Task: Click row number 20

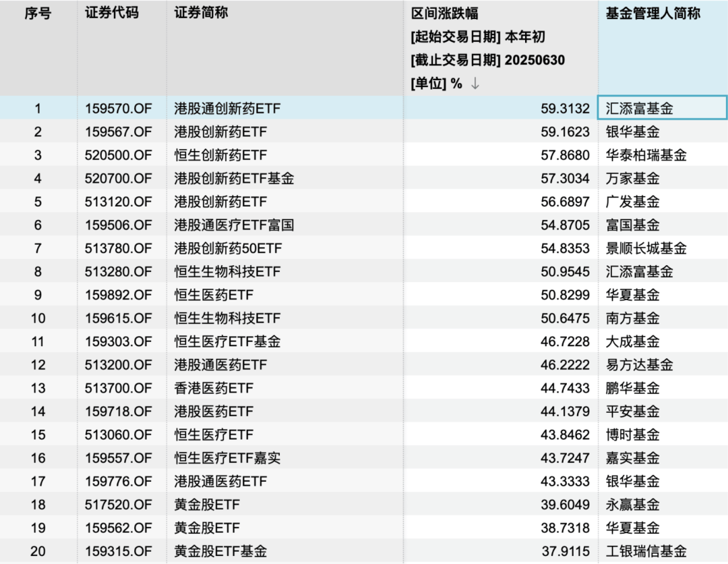Action: pyautogui.click(x=38, y=551)
